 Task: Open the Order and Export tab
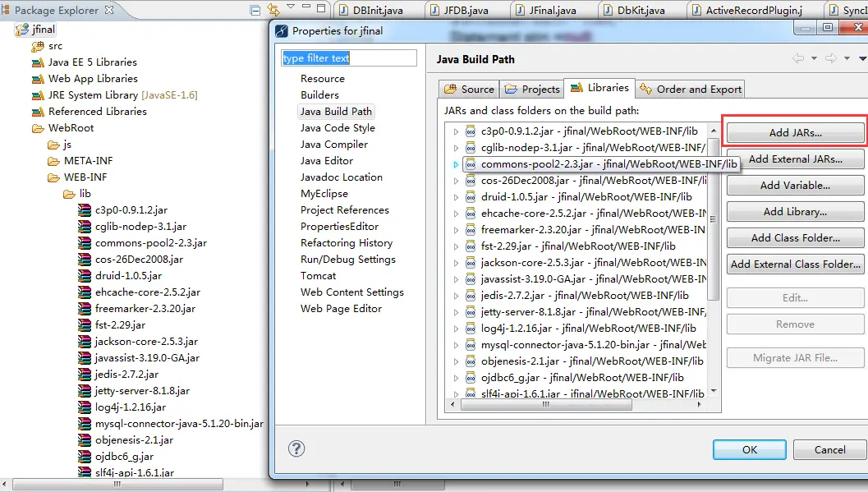tap(690, 89)
